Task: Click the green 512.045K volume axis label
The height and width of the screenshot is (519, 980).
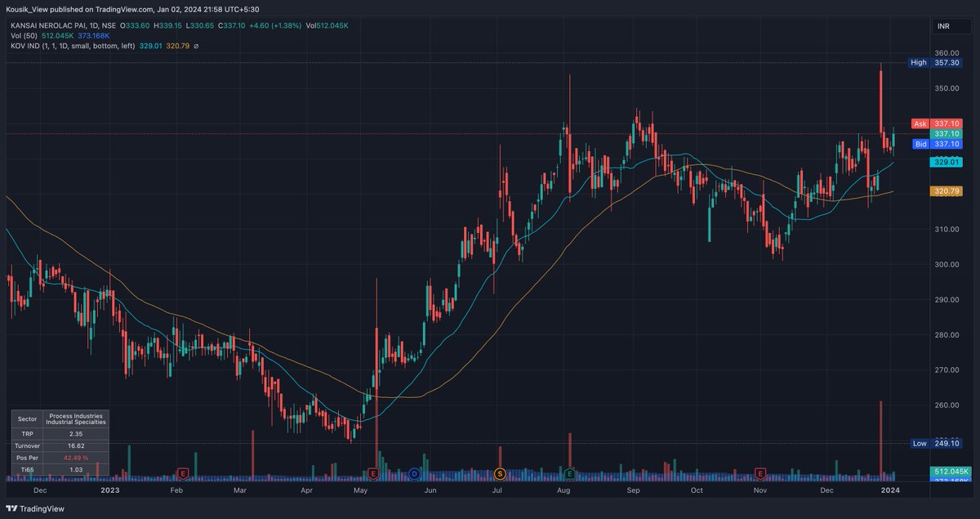Action: pos(951,472)
